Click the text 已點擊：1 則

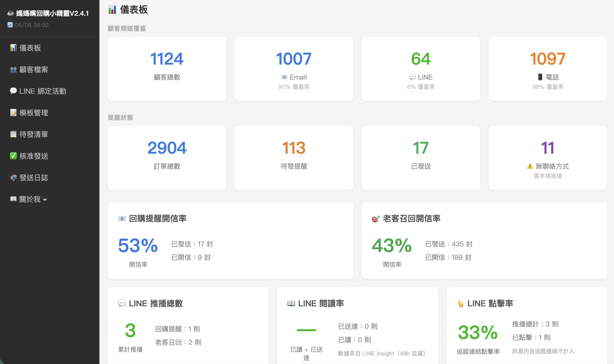coord(531,337)
